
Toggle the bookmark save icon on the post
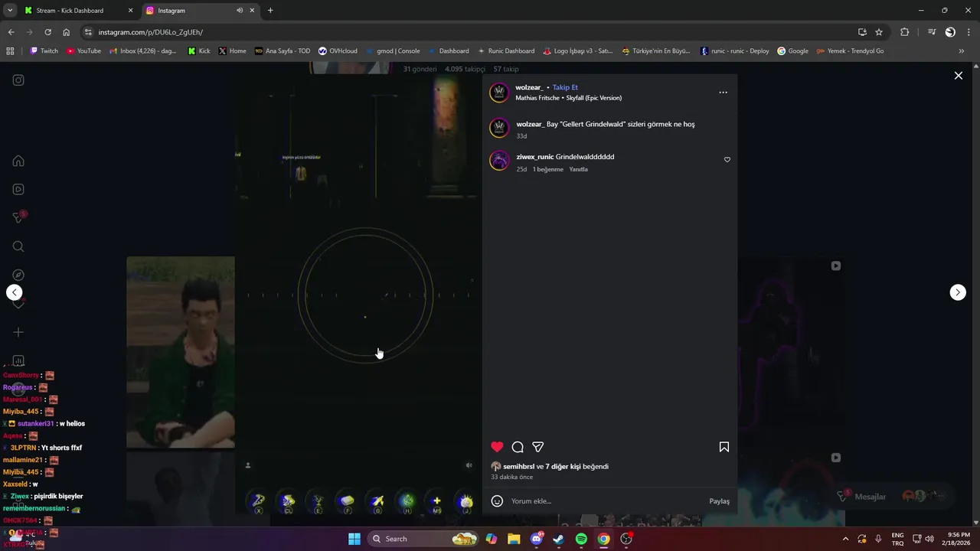(724, 447)
